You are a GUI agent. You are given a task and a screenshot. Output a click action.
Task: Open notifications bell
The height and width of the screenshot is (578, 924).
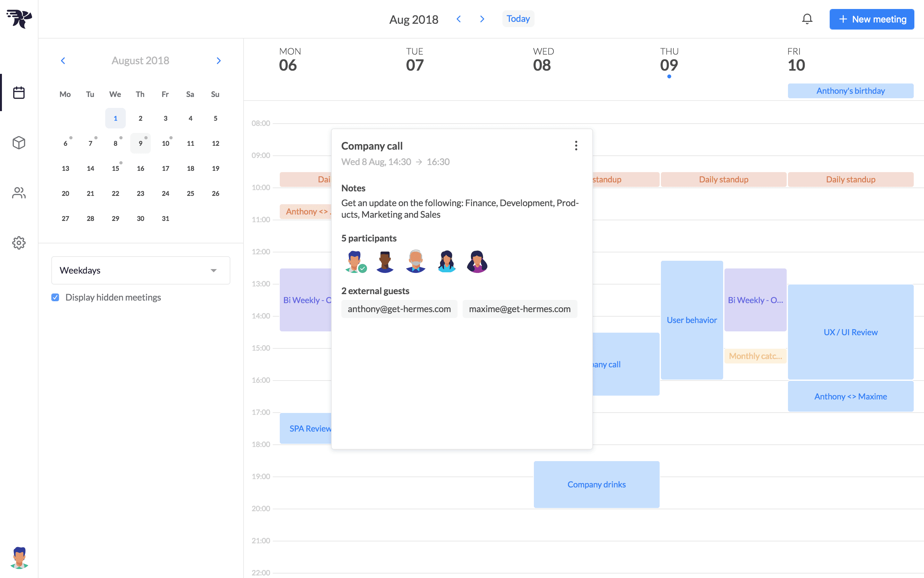click(807, 19)
